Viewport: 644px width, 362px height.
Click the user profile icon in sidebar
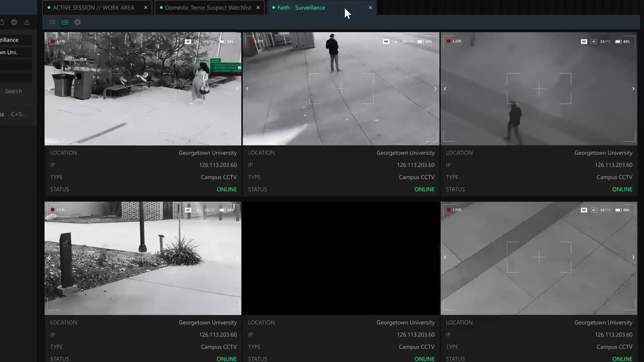tap(27, 22)
